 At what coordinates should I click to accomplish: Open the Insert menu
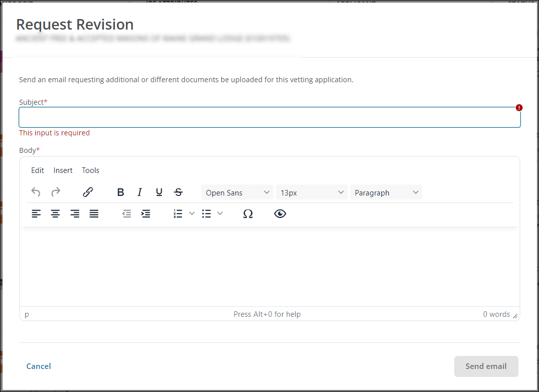click(x=63, y=170)
